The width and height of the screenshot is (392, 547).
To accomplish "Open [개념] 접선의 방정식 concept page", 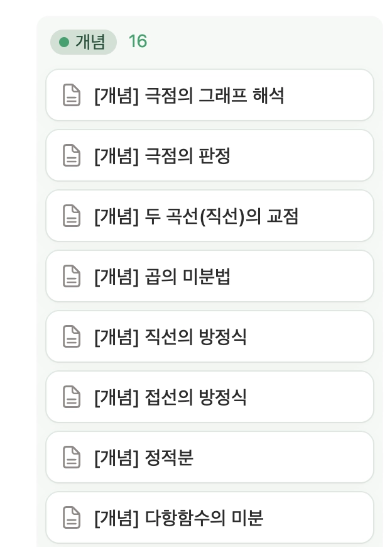I will point(209,397).
